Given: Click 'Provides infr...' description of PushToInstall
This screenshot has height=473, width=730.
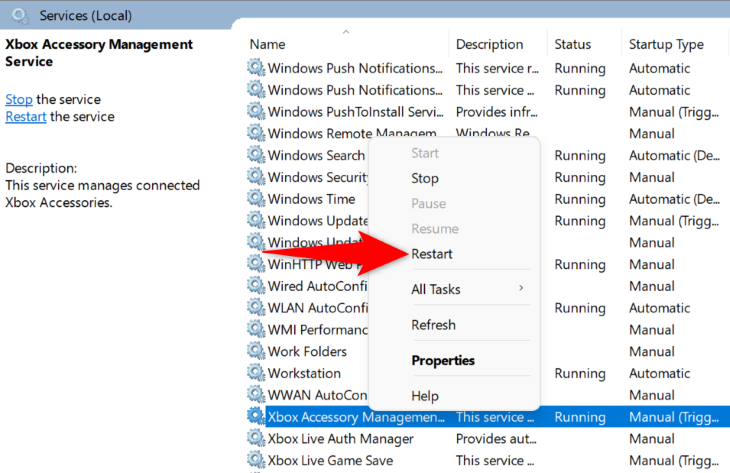Looking at the screenshot, I should 497,112.
